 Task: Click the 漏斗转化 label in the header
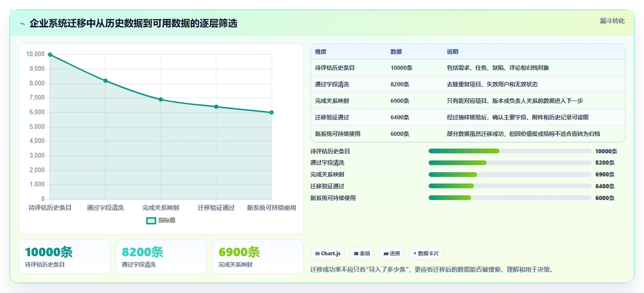pyautogui.click(x=612, y=21)
